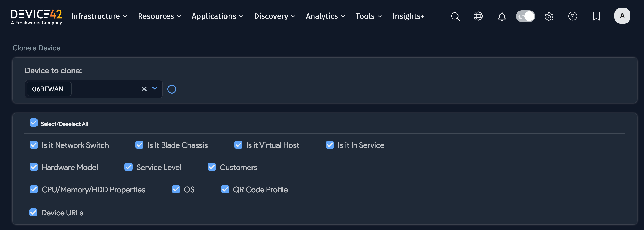Click the globe language icon

[x=478, y=16]
